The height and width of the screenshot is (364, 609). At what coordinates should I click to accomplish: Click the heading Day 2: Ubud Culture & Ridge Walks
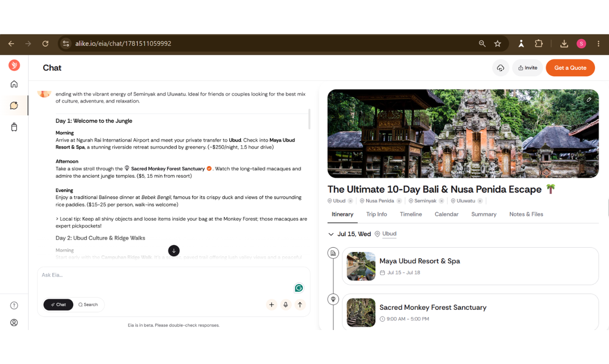point(100,238)
